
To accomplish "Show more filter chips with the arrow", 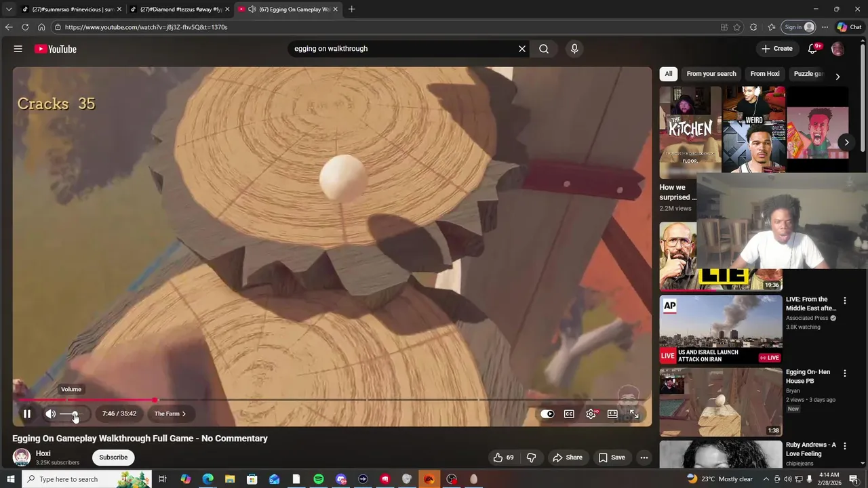I will (x=837, y=76).
